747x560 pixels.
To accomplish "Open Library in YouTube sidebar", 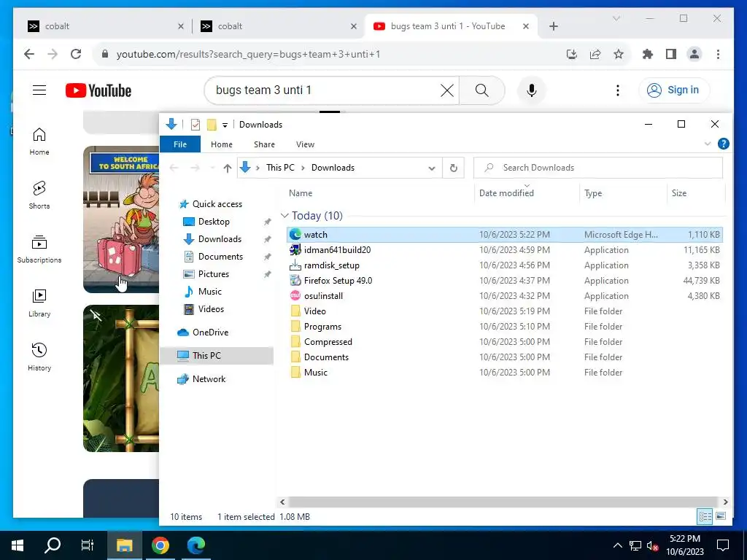I will 39,303.
